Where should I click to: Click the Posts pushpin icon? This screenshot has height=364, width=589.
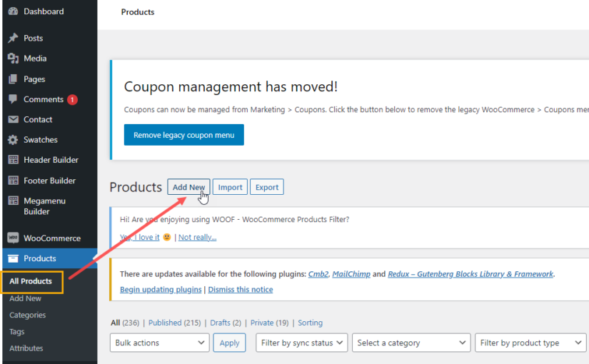coord(13,38)
